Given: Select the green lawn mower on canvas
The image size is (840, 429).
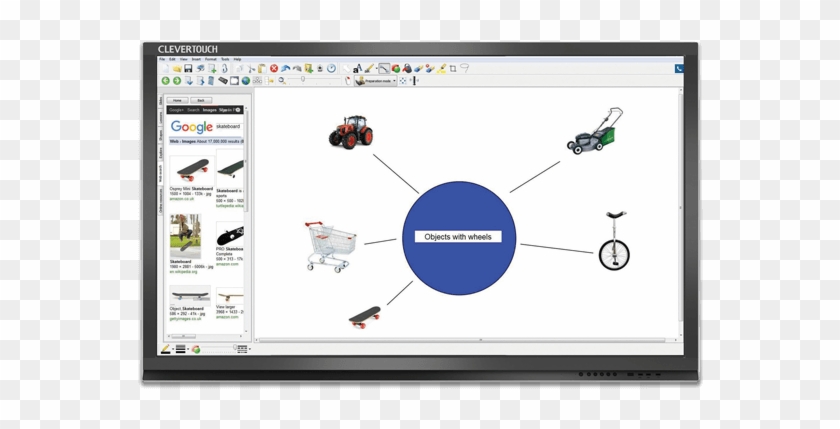Looking at the screenshot, I should pos(595,131).
